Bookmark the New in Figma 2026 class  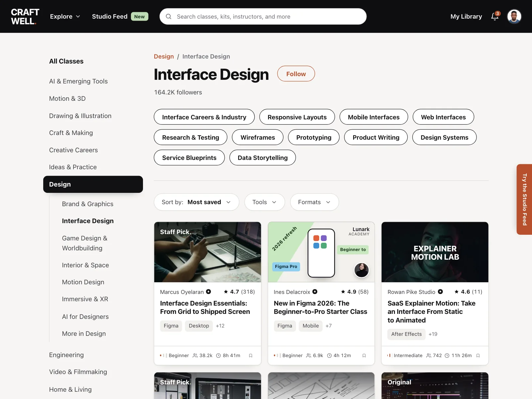click(364, 355)
